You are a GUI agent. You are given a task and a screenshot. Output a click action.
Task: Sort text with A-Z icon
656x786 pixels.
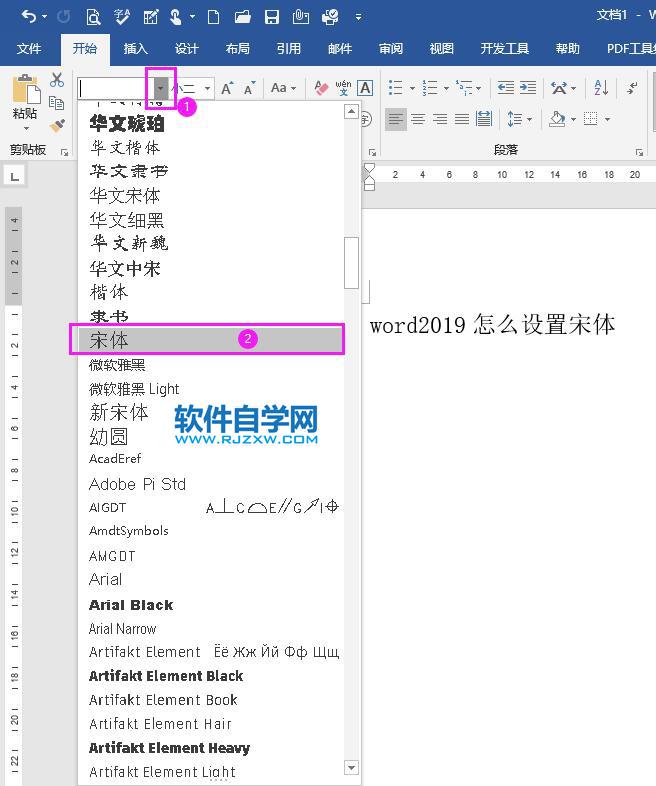(x=601, y=88)
